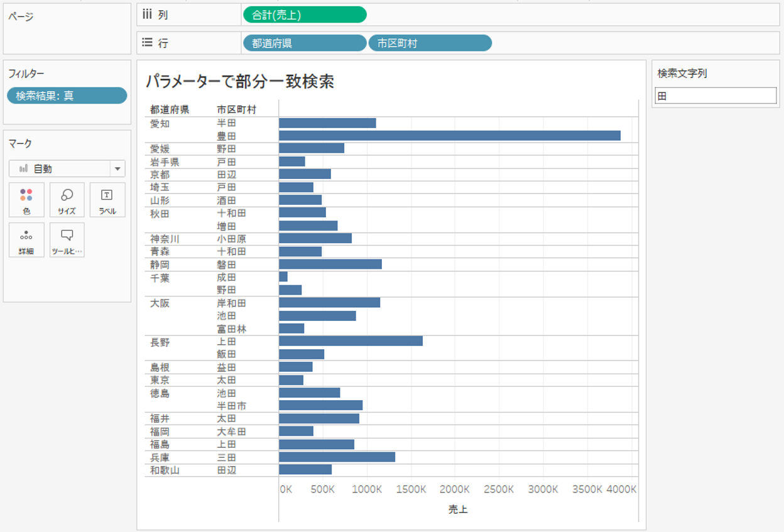784x532 pixels.
Task: Click the 福岡 prefecture label
Action: tap(160, 432)
